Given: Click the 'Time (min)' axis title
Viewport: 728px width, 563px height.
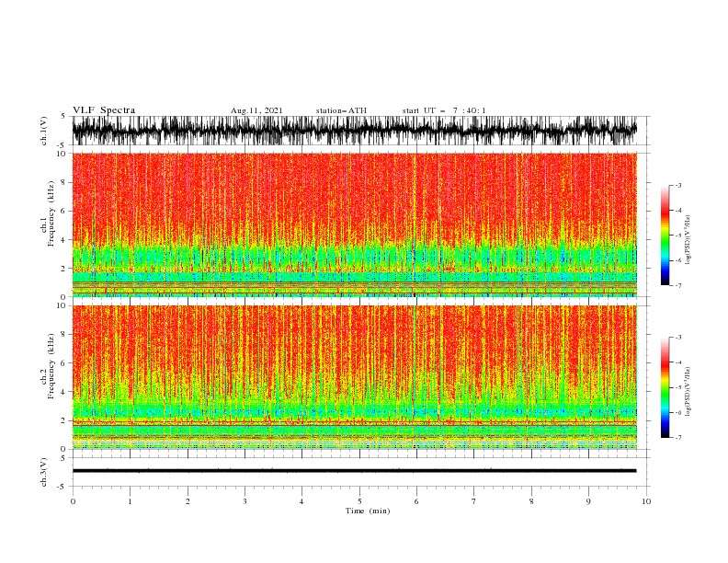Looking at the screenshot, I should tap(368, 511).
